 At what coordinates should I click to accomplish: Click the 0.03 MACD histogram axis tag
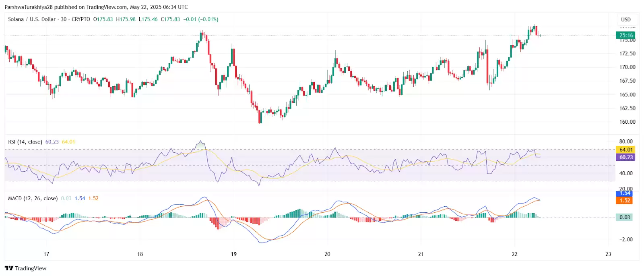pos(624,217)
